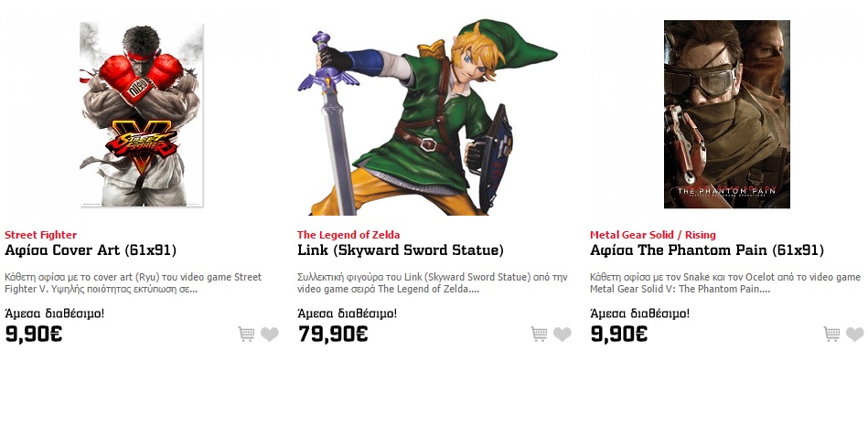Open Αφίσα Cover Art (61x91) product title
The image size is (868, 435).
[x=91, y=250]
